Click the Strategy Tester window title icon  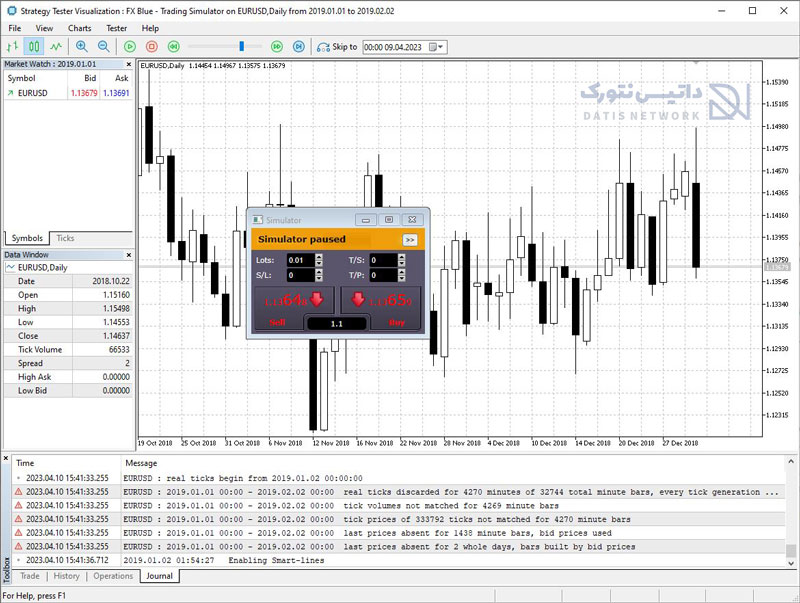point(11,11)
